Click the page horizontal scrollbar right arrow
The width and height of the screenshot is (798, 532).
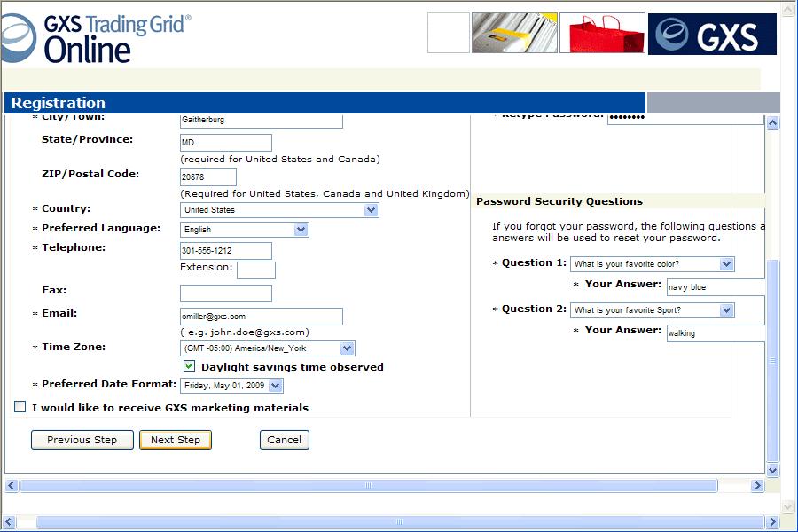773,522
